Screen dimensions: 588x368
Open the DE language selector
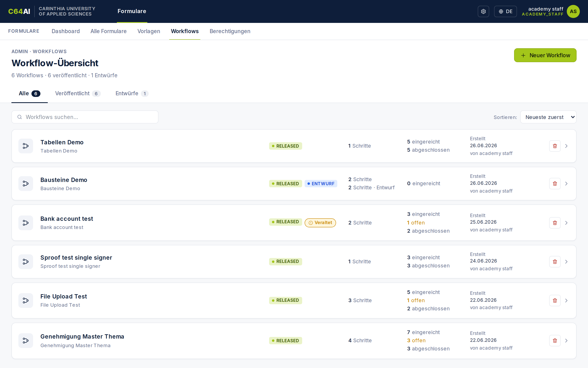click(x=505, y=11)
